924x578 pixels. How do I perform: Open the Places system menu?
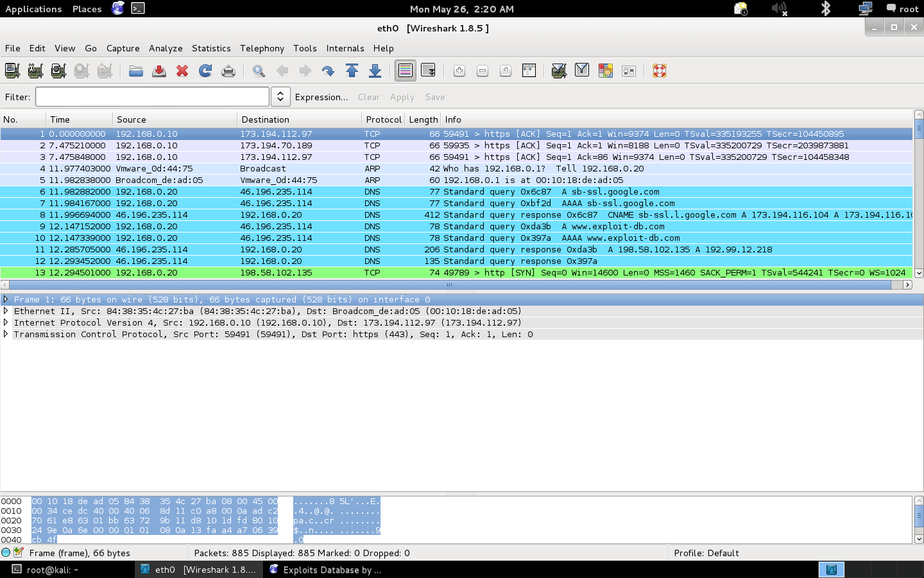pos(87,9)
